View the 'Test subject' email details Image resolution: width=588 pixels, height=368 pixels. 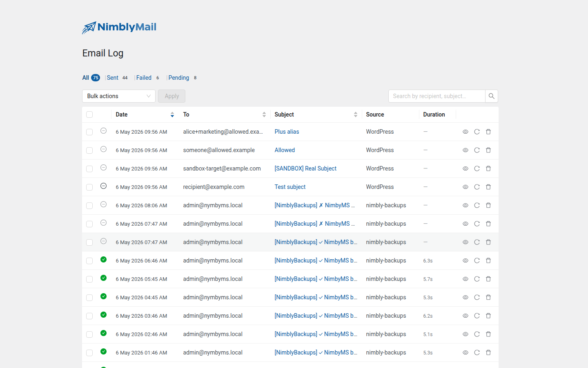(465, 187)
